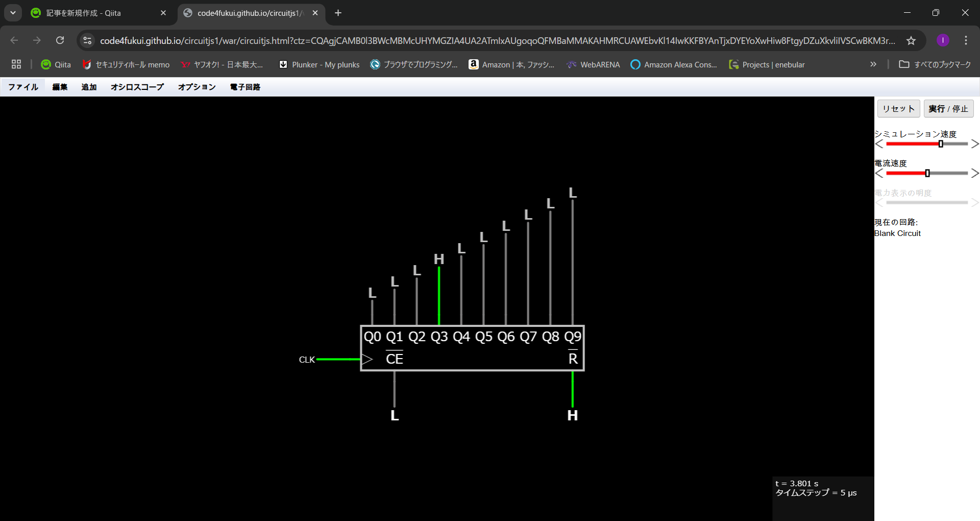Bookmark this page with star icon

click(x=911, y=40)
